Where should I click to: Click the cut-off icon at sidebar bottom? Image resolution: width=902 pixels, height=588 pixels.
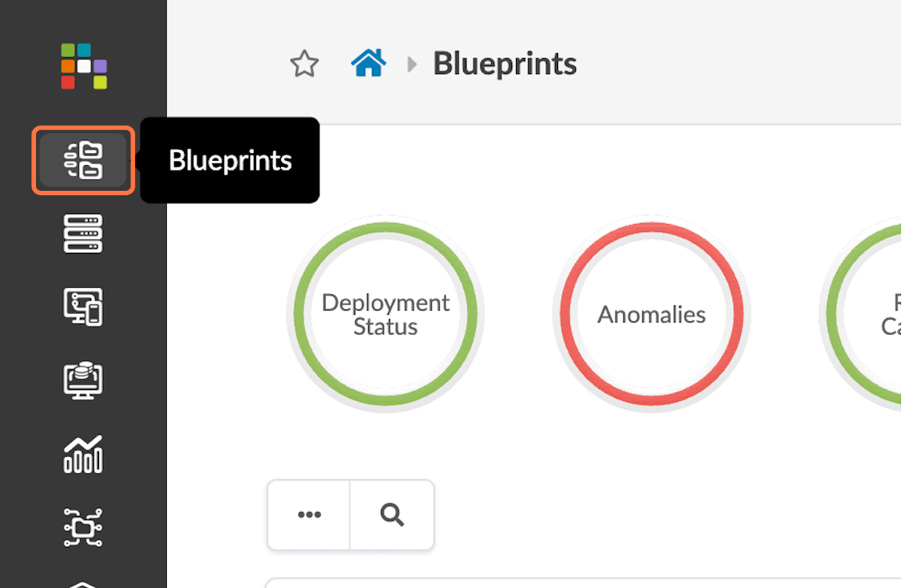pyautogui.click(x=83, y=583)
